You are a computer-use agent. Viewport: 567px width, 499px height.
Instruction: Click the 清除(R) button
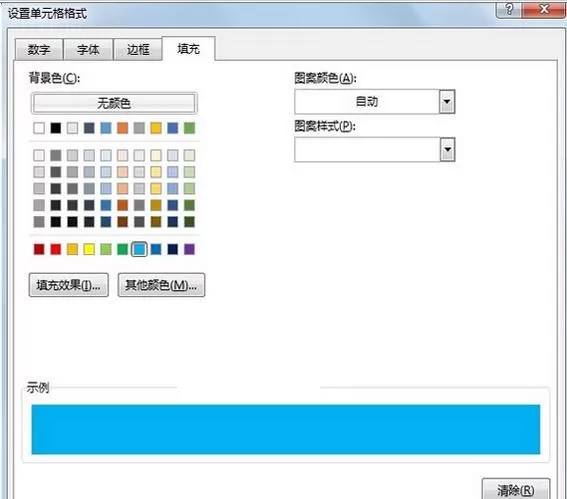(x=516, y=490)
